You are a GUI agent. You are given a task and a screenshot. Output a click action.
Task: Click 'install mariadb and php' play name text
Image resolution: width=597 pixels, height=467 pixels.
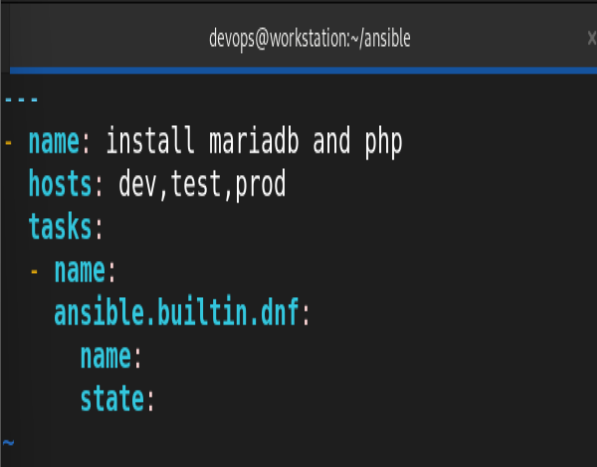pos(254,142)
